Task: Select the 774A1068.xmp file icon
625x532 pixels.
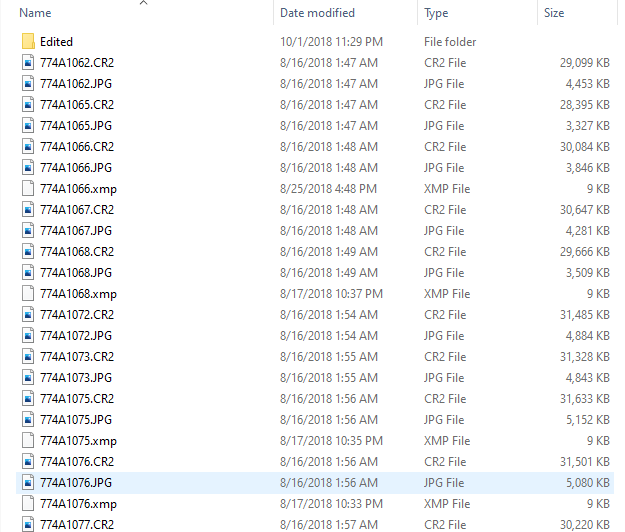Action: pos(28,294)
